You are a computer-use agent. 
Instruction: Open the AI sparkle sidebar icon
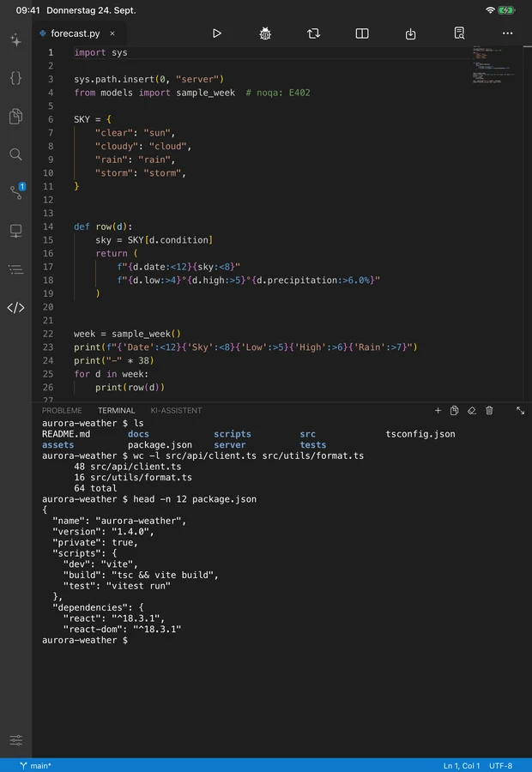pos(15,39)
